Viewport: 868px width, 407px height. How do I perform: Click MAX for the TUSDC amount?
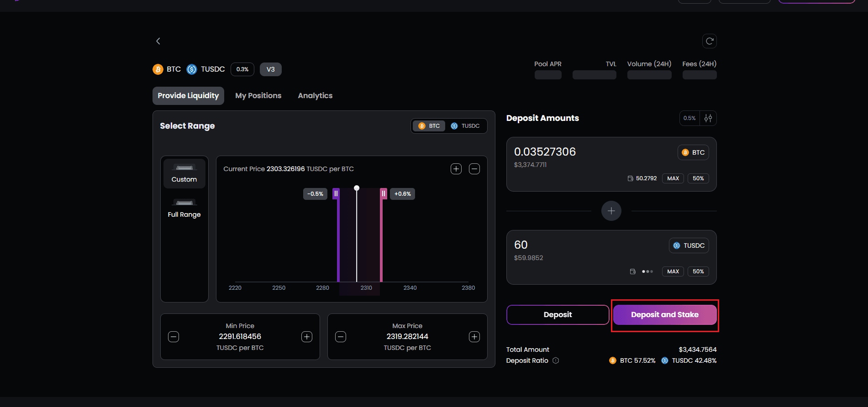(673, 271)
